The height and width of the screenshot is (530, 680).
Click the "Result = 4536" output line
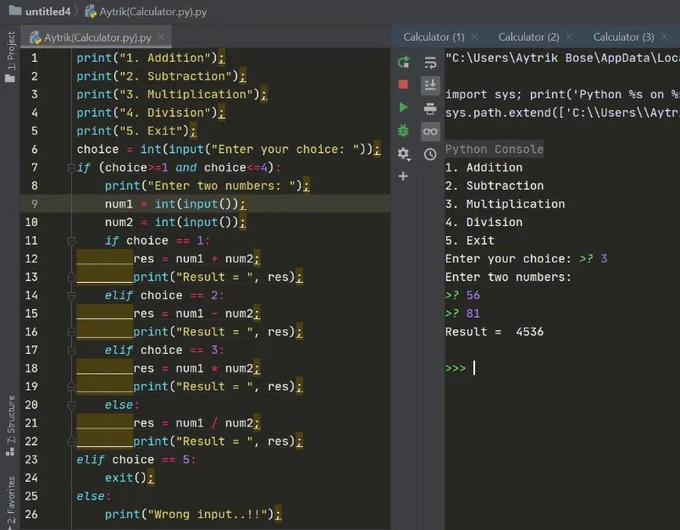[x=494, y=332]
